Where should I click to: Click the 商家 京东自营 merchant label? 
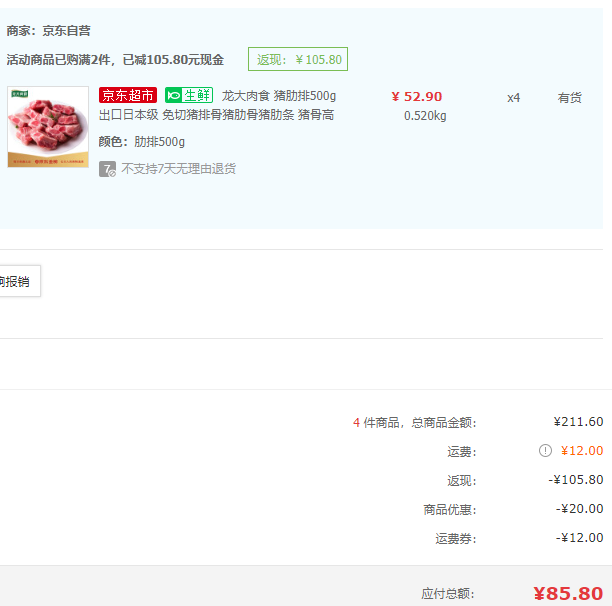(x=48, y=31)
